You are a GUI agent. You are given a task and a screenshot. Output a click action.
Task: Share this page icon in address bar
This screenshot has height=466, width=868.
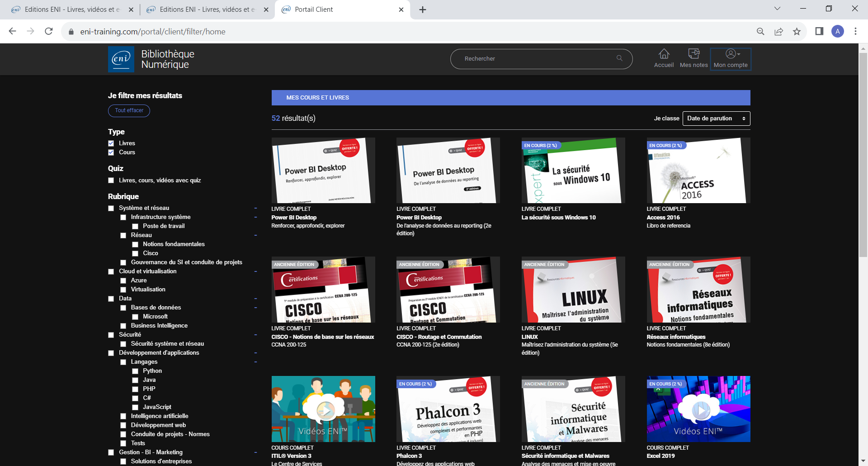point(778,31)
